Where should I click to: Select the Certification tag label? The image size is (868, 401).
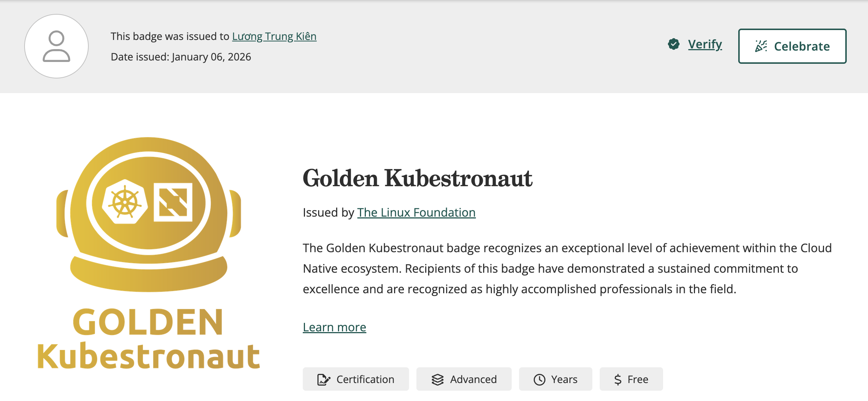tap(365, 379)
